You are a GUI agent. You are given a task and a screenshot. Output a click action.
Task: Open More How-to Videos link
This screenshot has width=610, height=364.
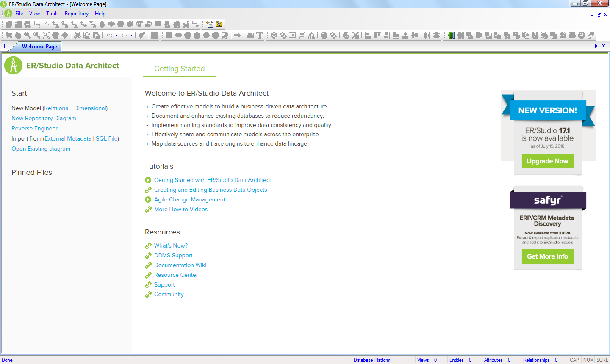tap(181, 209)
